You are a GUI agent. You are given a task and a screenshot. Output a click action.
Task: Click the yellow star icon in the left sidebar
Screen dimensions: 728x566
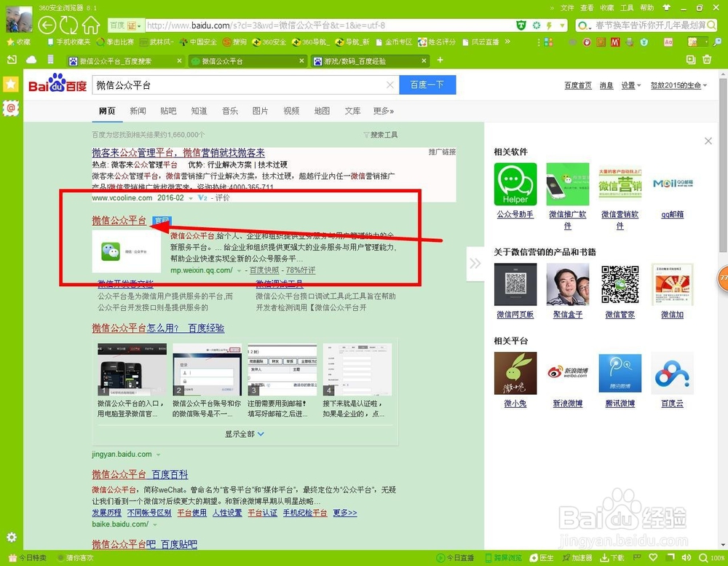point(11,84)
